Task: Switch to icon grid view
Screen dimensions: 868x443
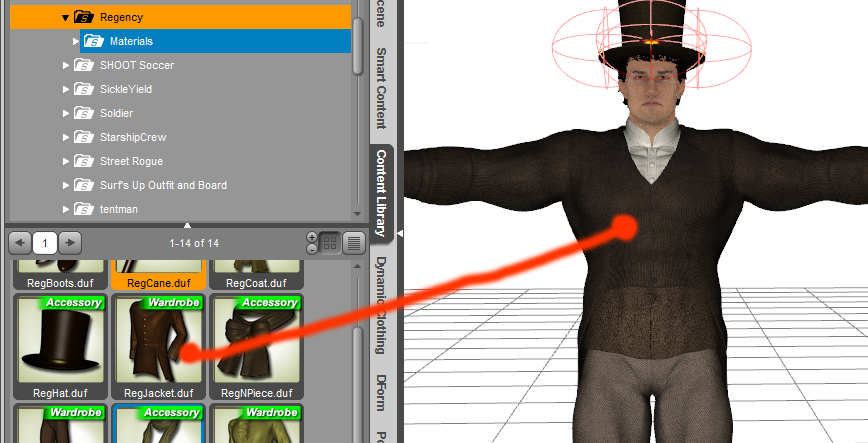Action: (330, 243)
